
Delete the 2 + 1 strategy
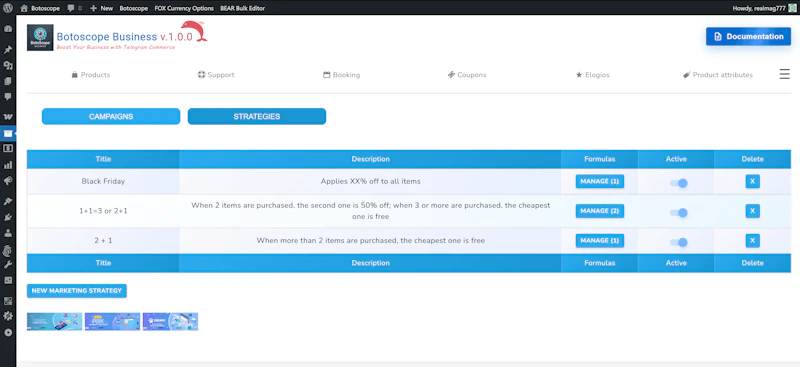753,240
